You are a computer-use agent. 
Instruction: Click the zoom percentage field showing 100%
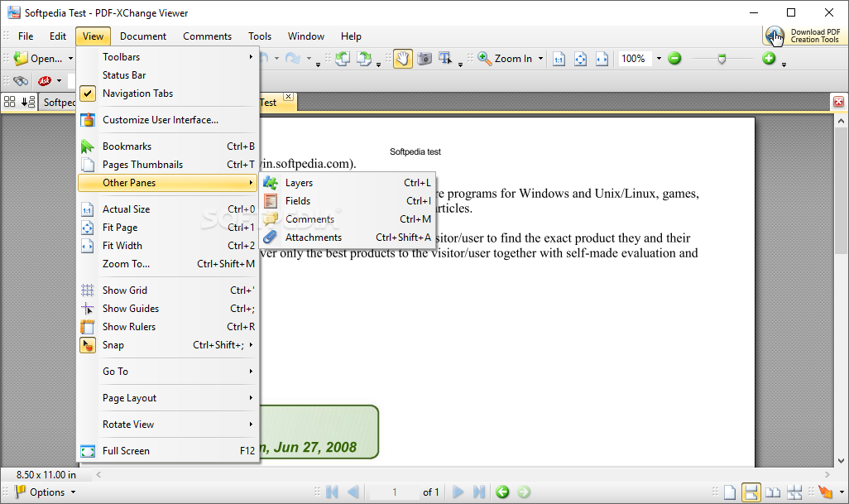click(x=636, y=59)
